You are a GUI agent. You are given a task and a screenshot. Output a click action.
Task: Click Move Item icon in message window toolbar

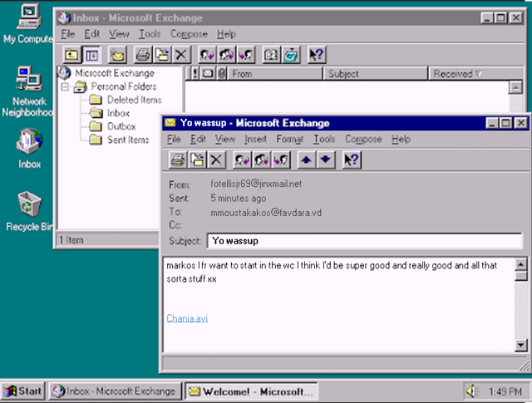(197, 160)
